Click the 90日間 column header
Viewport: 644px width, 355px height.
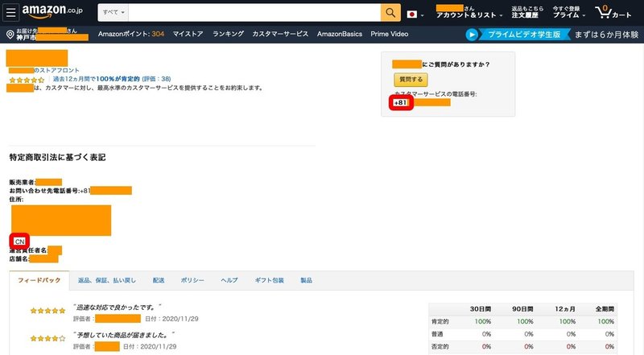(x=522, y=309)
